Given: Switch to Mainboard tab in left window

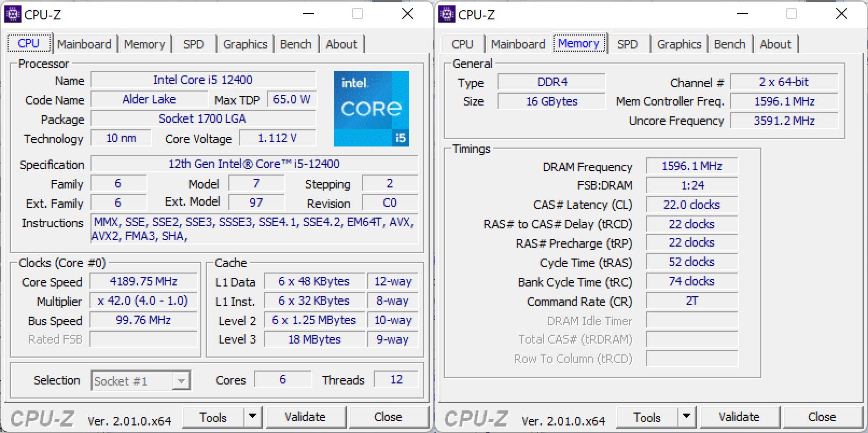Looking at the screenshot, I should 84,44.
